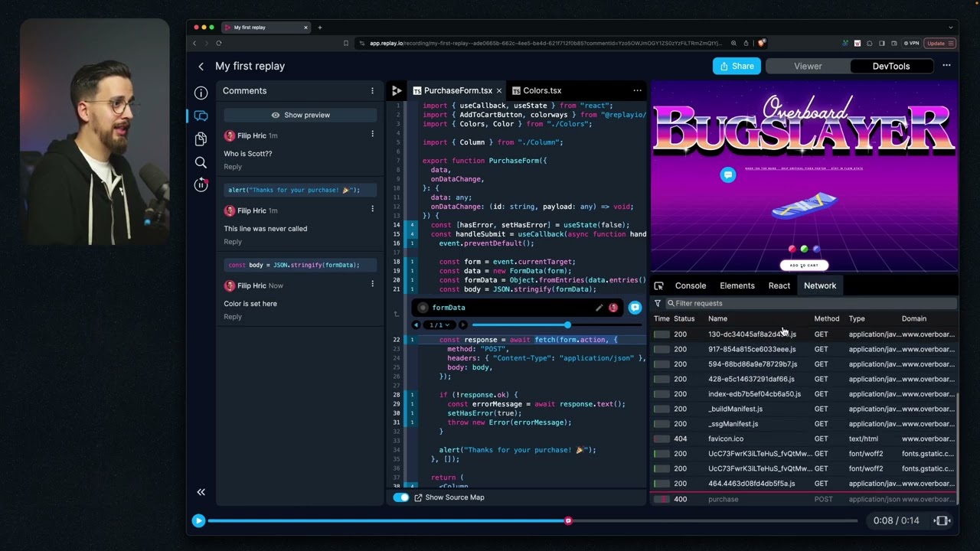Image resolution: width=980 pixels, height=551 pixels.
Task: Add comment bubble on formData print statement
Action: point(635,308)
